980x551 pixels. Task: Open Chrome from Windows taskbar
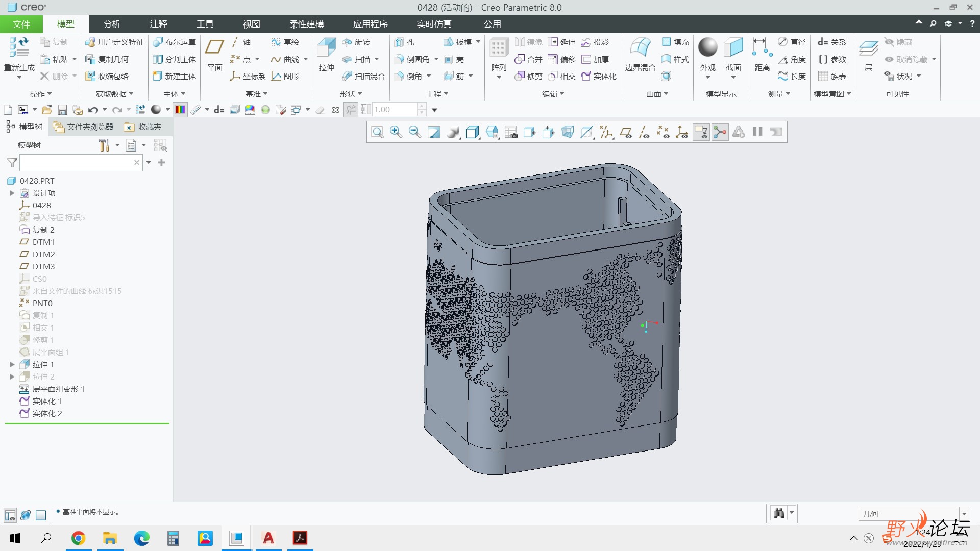point(78,538)
